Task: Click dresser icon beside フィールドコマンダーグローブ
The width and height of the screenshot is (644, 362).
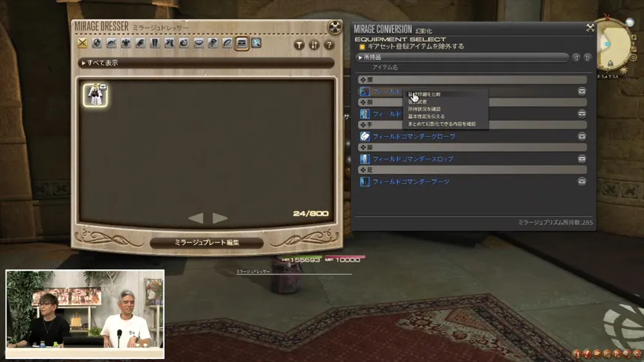Action: click(581, 136)
